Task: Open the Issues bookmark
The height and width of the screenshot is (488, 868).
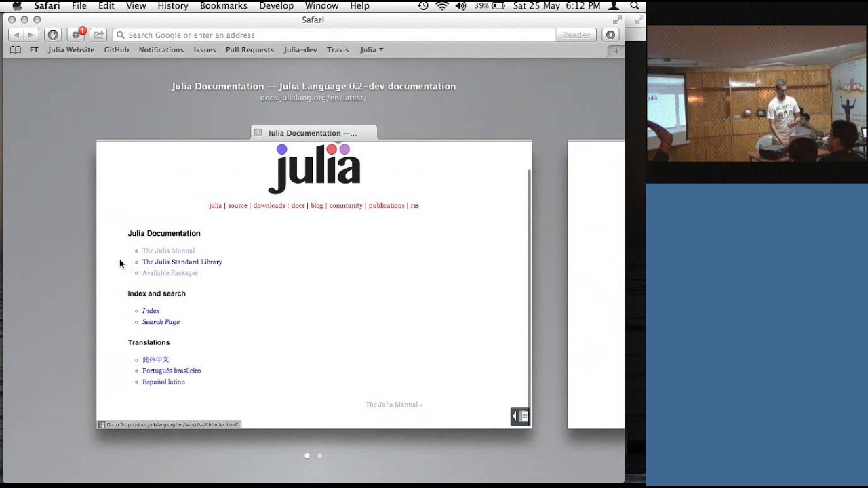Action: (205, 50)
